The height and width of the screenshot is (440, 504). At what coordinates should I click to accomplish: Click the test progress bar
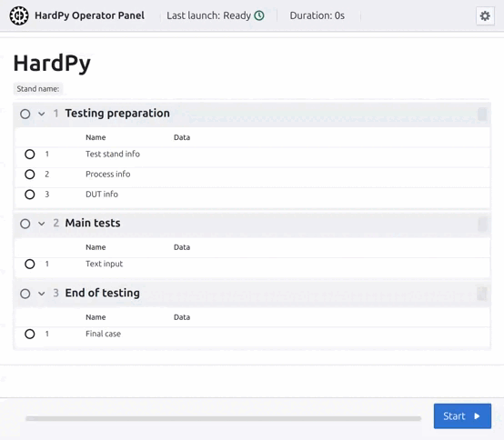click(x=224, y=418)
